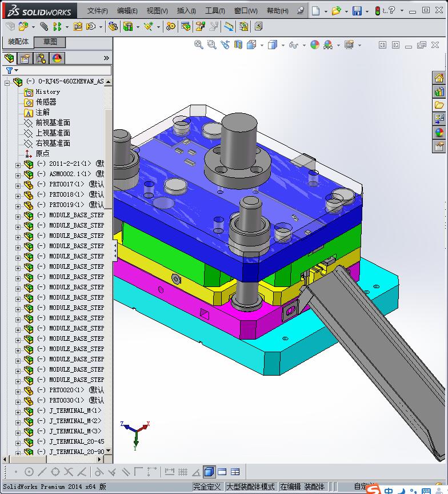Switch to the 装配体 tab
Viewport: 448px width, 494px height.
(18, 42)
